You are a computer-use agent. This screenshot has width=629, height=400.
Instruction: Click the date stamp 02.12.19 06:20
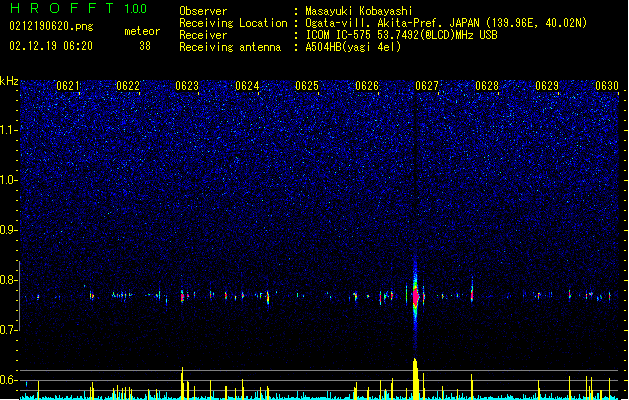coord(51,46)
